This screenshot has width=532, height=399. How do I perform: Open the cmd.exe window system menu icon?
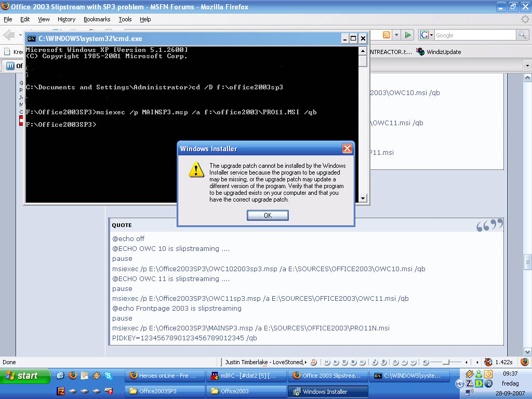coord(31,38)
